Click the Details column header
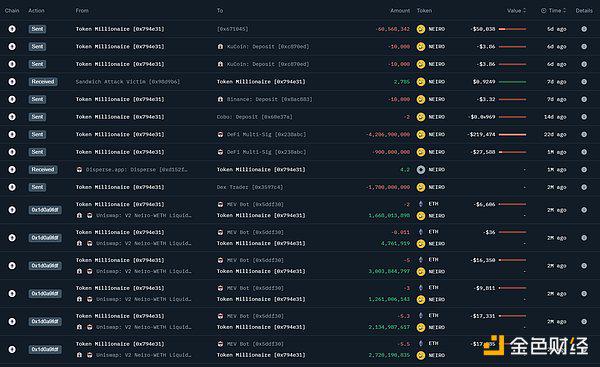 584,11
